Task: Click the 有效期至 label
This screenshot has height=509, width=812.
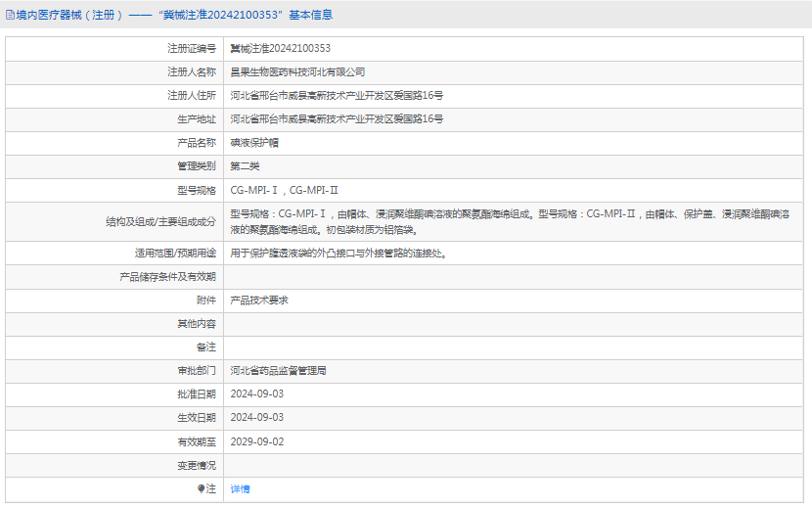Action: click(x=197, y=441)
